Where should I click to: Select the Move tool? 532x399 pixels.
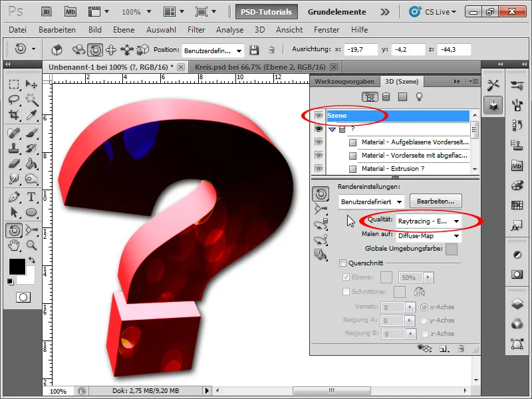[31, 84]
